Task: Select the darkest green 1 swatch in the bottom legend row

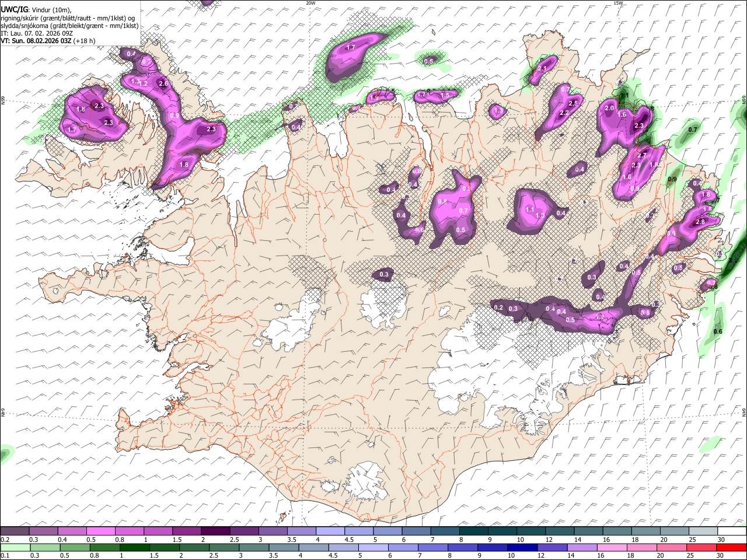Action: click(135, 548)
